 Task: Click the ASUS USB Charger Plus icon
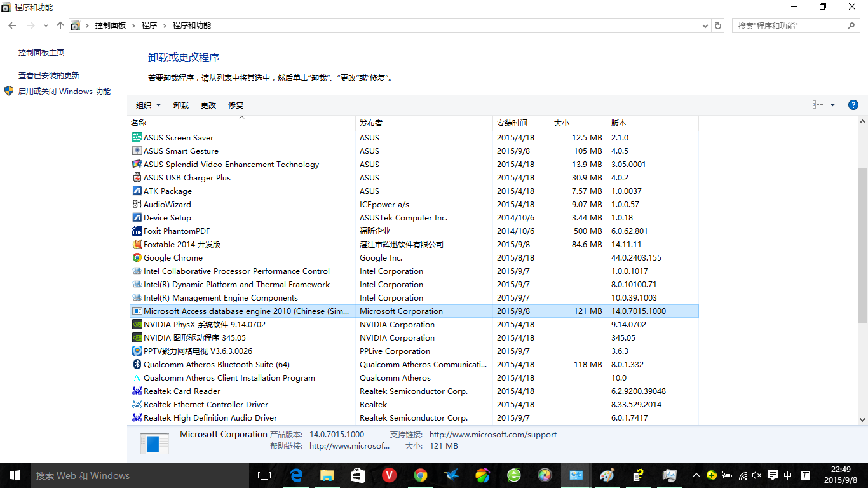[137, 177]
